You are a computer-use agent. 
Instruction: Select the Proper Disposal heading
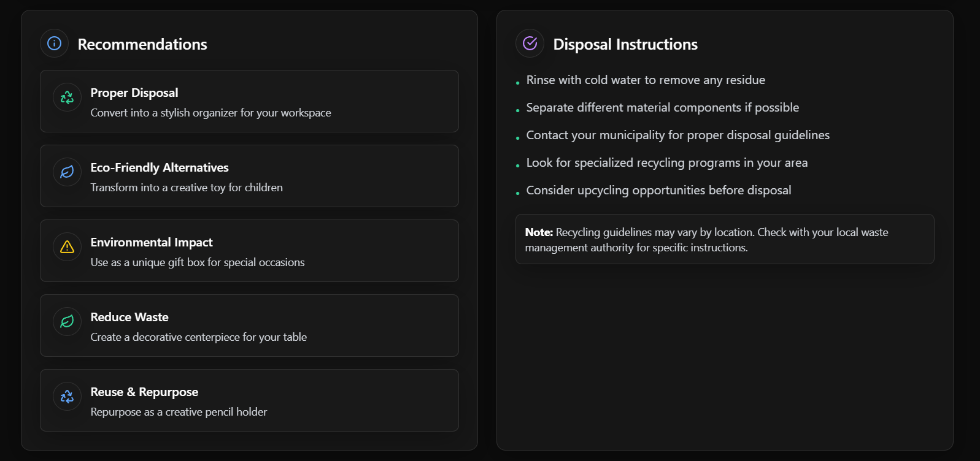pos(134,93)
